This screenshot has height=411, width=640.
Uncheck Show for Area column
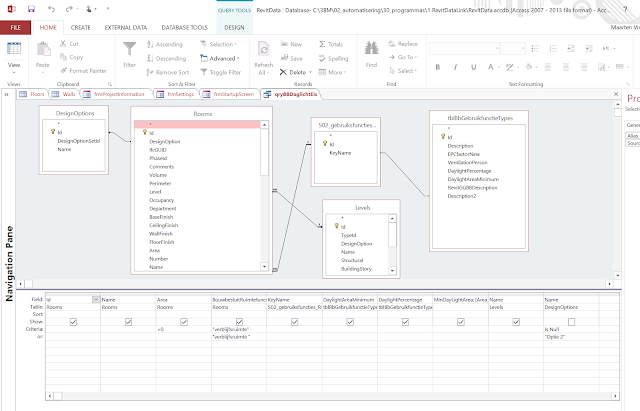click(184, 322)
